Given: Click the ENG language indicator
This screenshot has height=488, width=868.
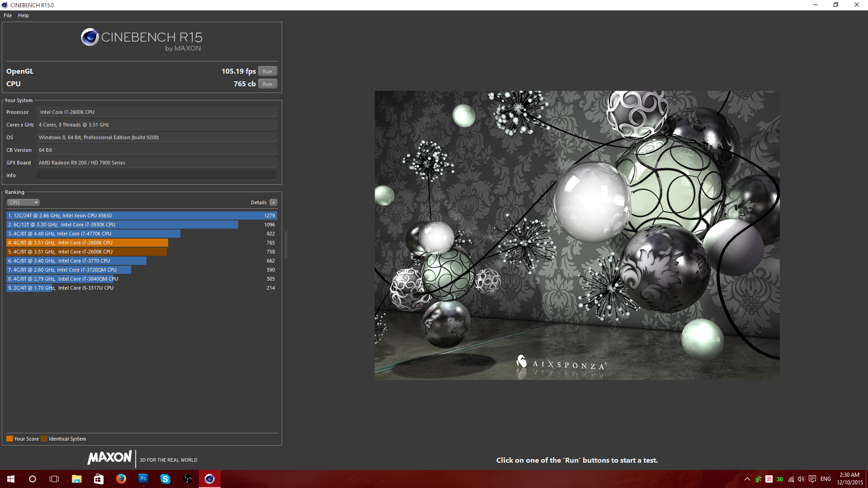Looking at the screenshot, I should pos(826,479).
